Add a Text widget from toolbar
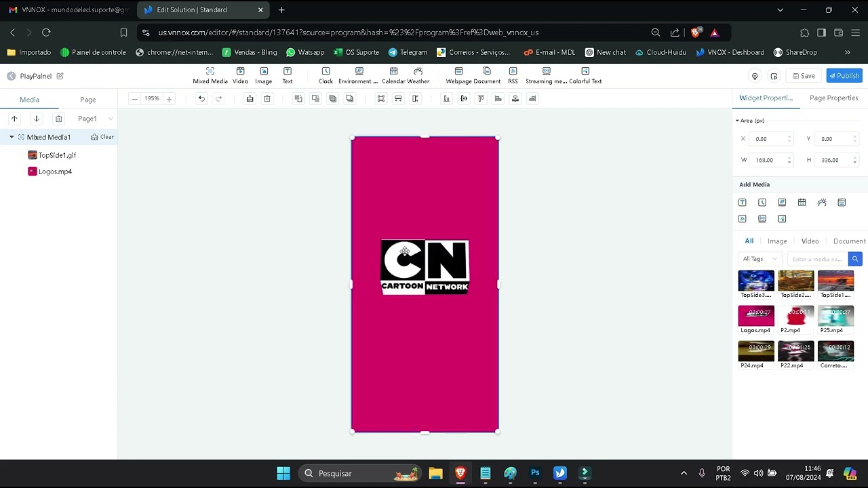The image size is (868, 488). click(288, 75)
